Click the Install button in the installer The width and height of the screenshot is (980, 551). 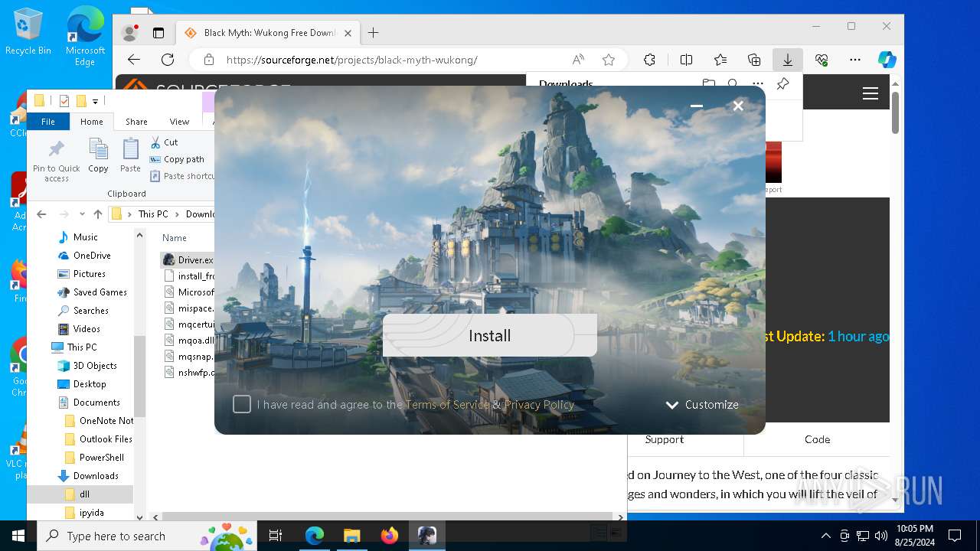point(489,335)
